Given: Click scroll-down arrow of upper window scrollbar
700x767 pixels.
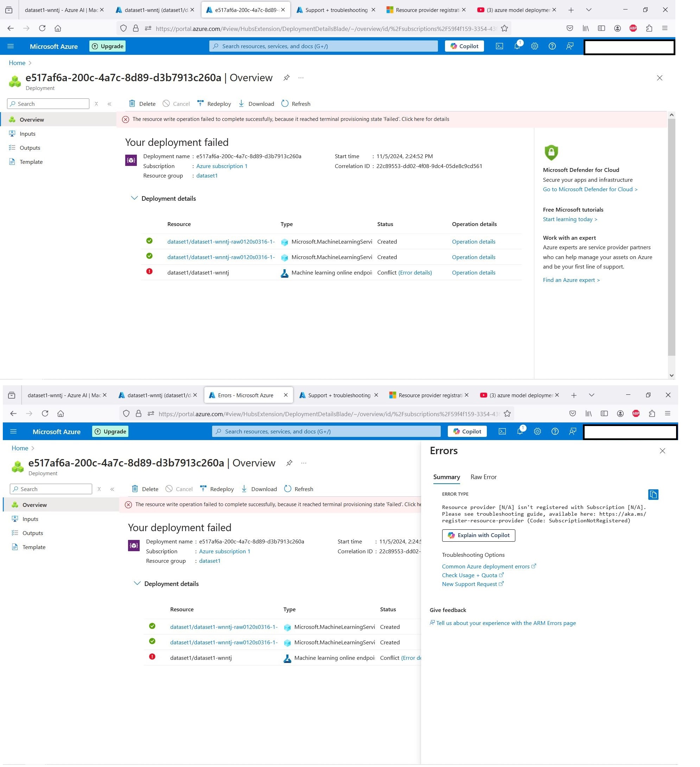Looking at the screenshot, I should (x=672, y=375).
